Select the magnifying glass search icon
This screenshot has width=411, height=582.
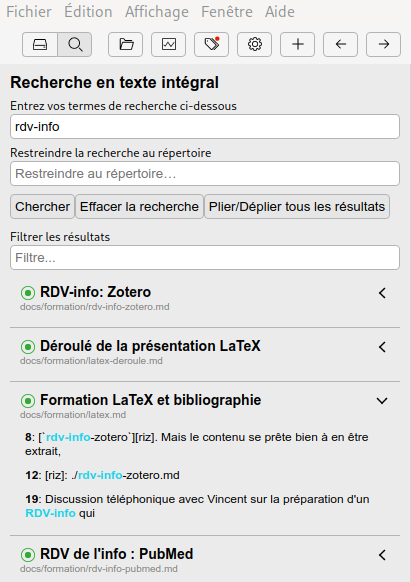pos(75,45)
